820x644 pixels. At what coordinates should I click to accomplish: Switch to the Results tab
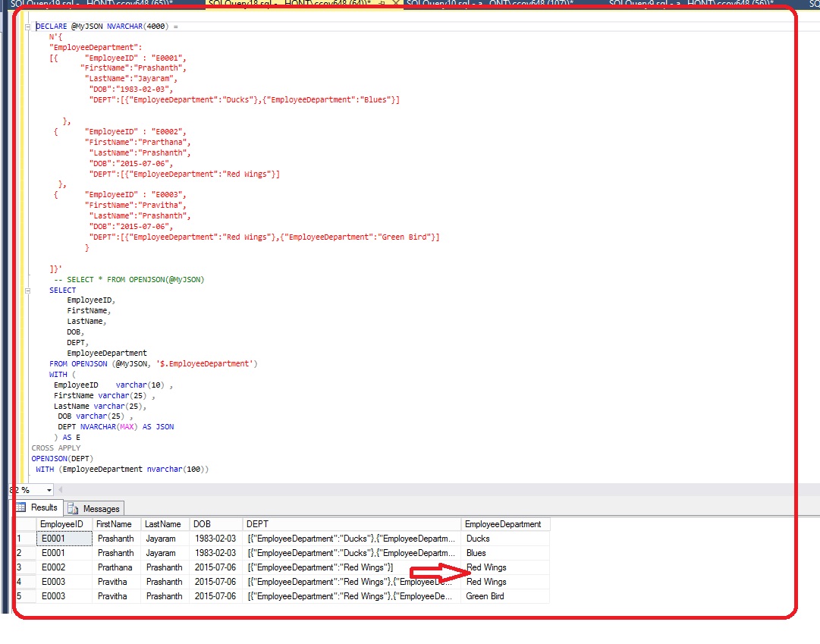tap(39, 507)
